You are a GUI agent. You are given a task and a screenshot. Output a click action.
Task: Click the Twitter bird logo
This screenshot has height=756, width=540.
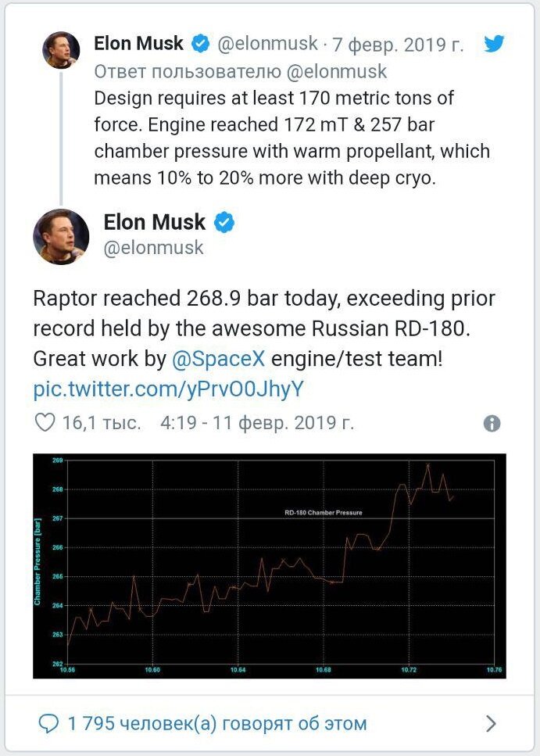click(494, 44)
